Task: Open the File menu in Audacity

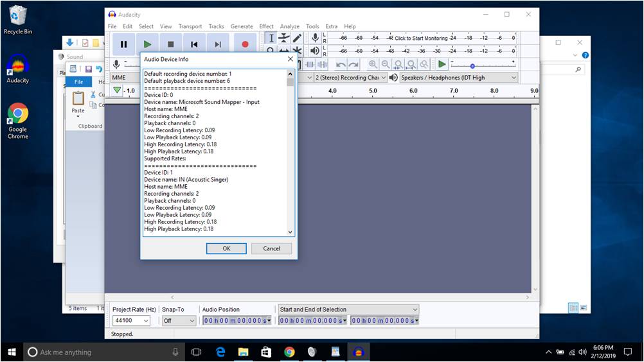Action: tap(112, 26)
